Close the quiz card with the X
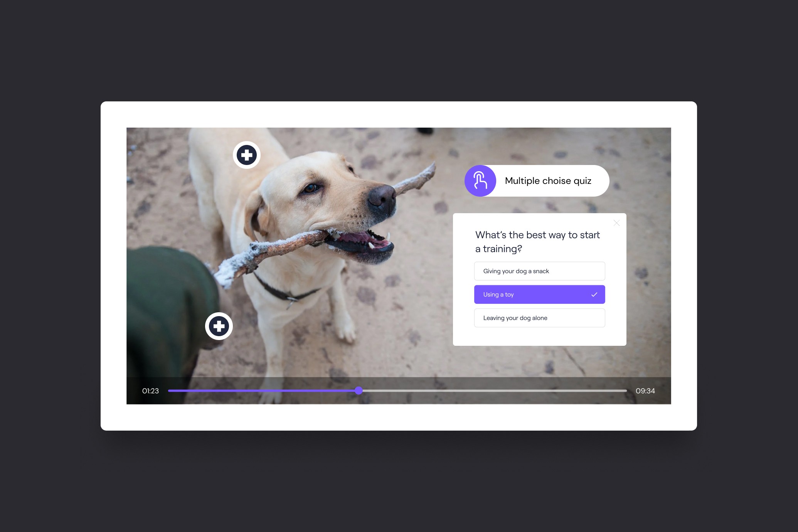 pos(616,223)
